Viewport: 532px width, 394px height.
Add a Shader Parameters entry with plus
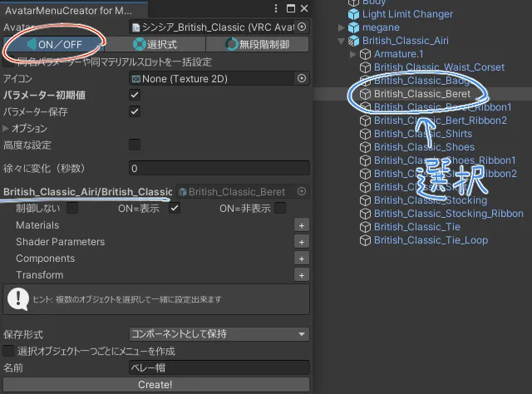coord(302,242)
